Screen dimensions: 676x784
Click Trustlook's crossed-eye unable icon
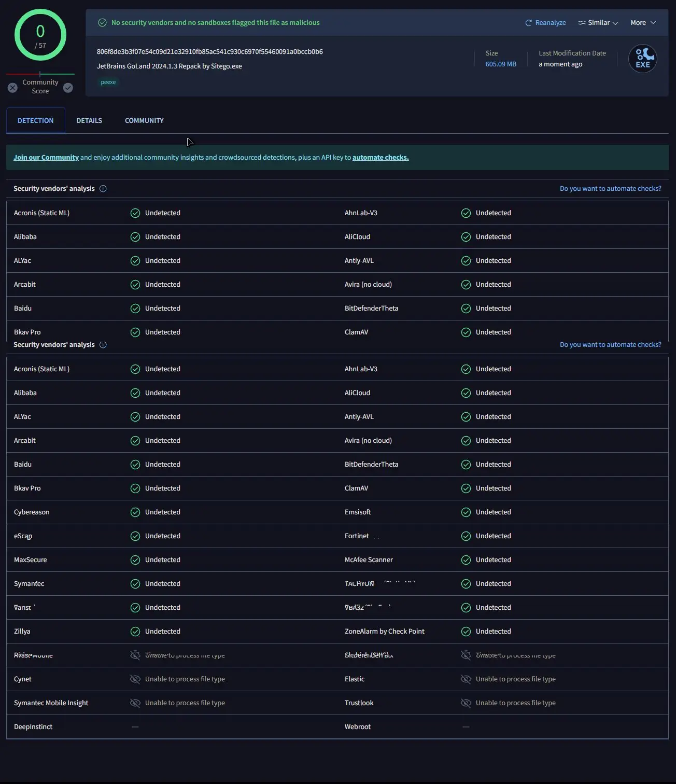[466, 703]
